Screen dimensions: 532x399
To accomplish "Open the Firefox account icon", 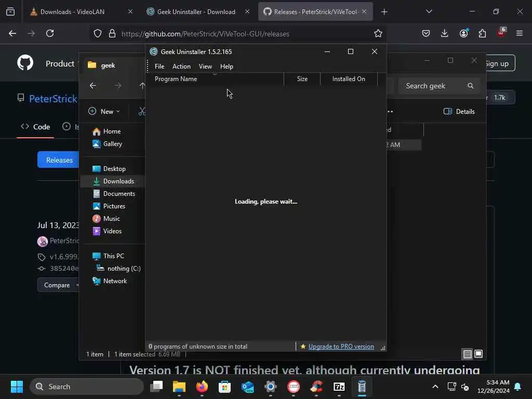I will click(x=463, y=33).
